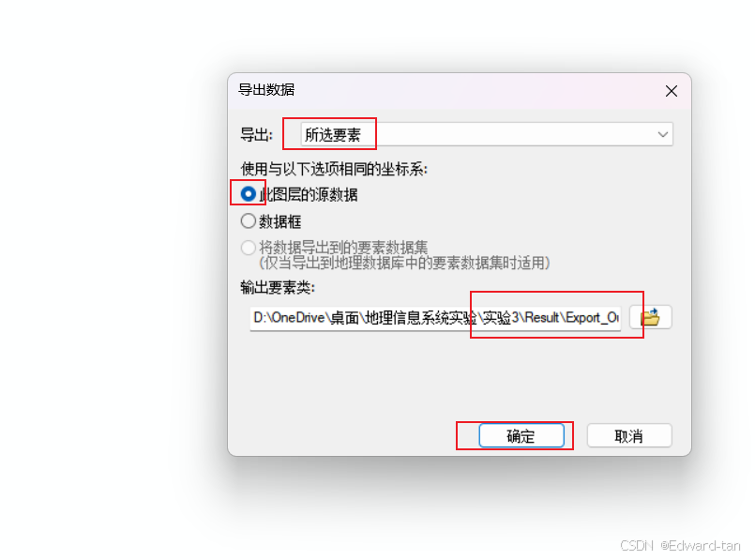755x560 pixels.
Task: Click the 此图层的源数据 option label text
Action: click(309, 194)
